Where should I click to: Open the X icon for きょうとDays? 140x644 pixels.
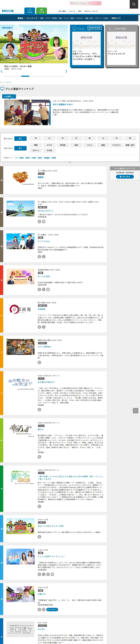coord(44,257)
